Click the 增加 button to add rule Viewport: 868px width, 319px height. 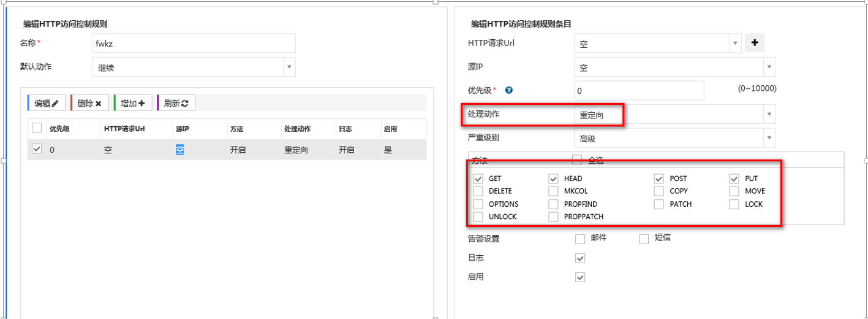(132, 103)
